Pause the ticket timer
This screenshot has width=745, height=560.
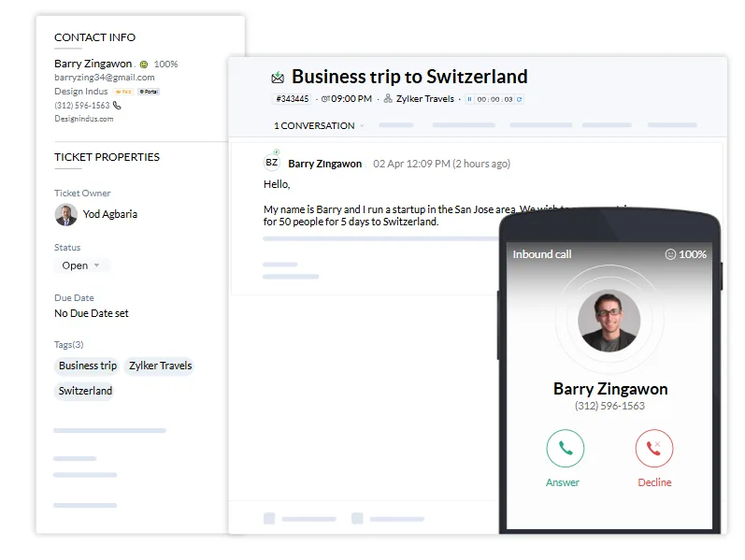[x=469, y=99]
